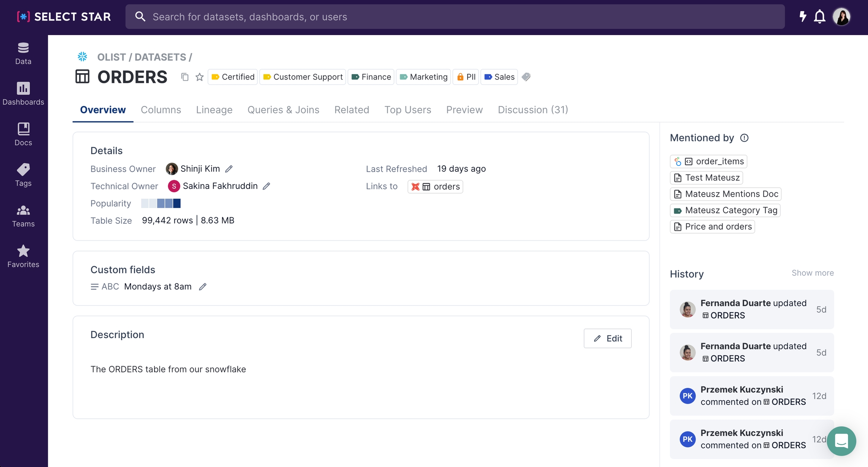Expand History with Show more
Viewport: 868px width, 467px height.
[x=813, y=273]
